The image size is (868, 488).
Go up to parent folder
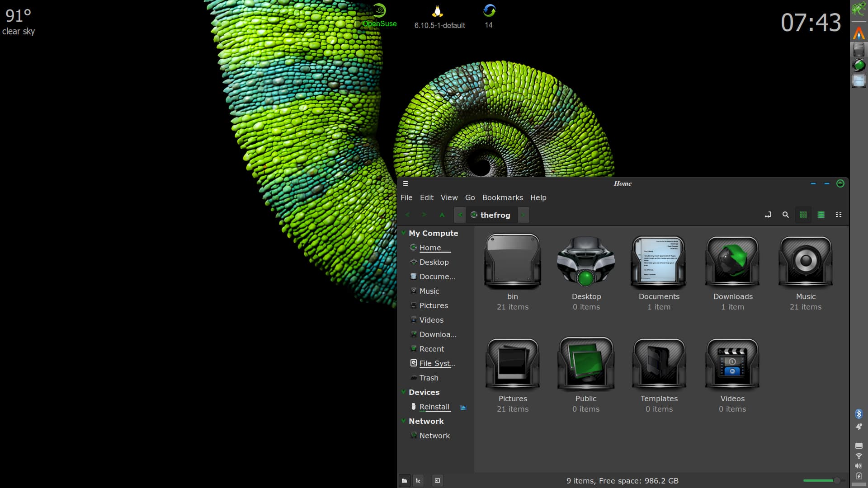click(442, 215)
